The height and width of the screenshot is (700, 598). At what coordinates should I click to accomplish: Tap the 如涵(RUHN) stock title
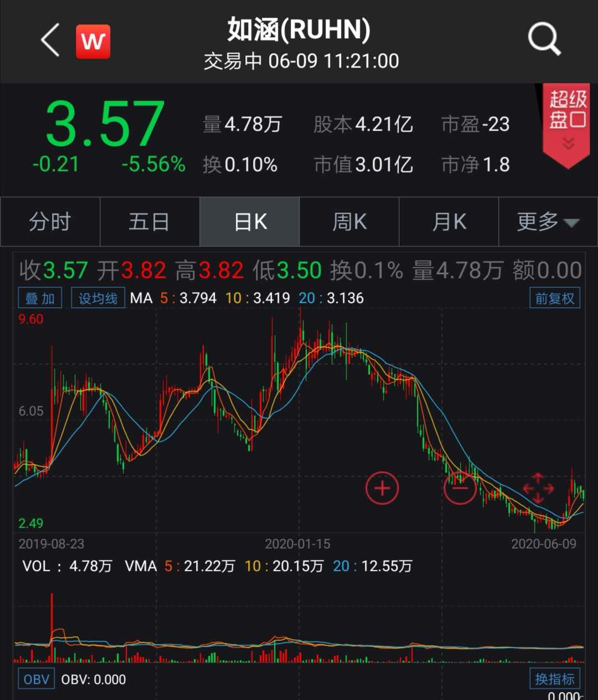pyautogui.click(x=299, y=30)
